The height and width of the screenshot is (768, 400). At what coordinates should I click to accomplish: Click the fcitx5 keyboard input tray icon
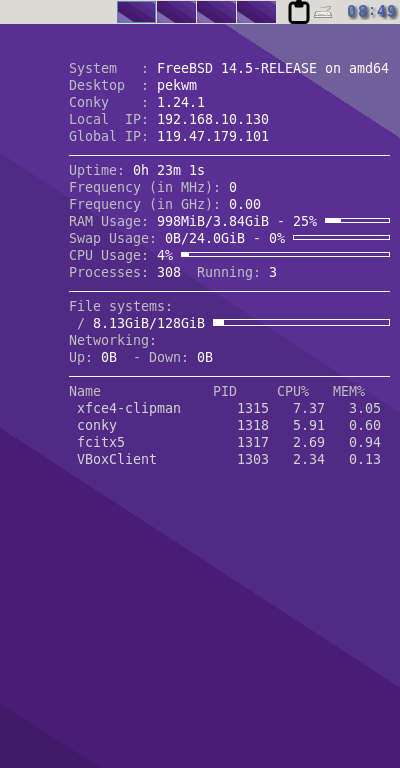323,12
